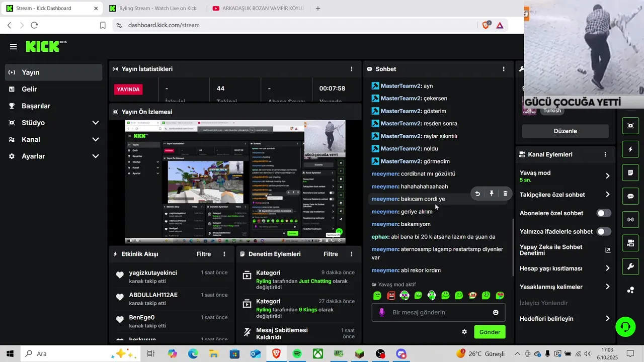Open Filtre in Denetim Eylemleri panel
Viewport: 644px width, 362px height.
(x=331, y=254)
